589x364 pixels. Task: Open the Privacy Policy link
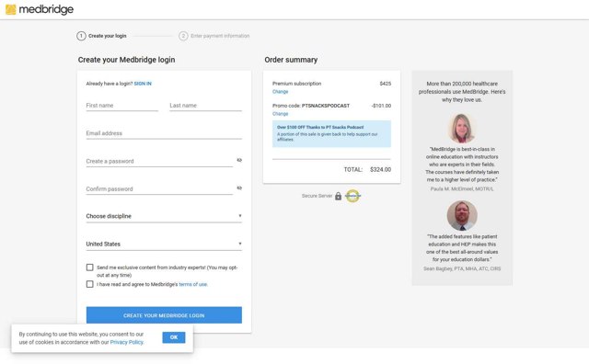[x=127, y=342]
